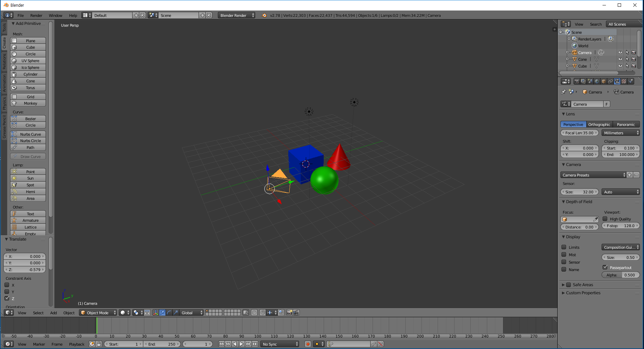The height and width of the screenshot is (349, 644).
Task: Hide the Cone using its eye toggle
Action: click(x=620, y=59)
